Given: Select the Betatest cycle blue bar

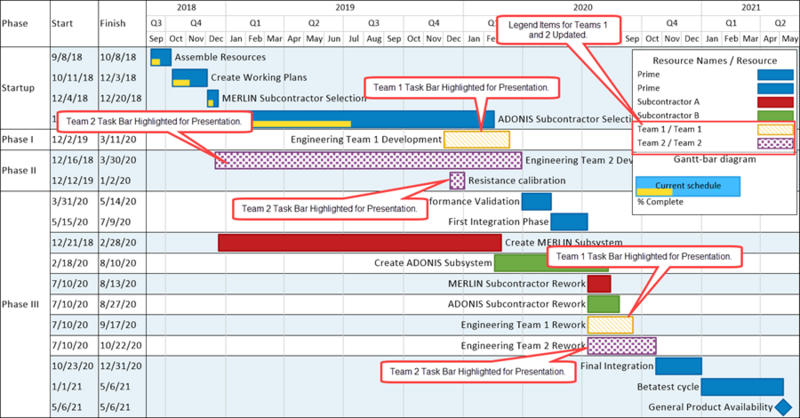Looking at the screenshot, I should (742, 386).
